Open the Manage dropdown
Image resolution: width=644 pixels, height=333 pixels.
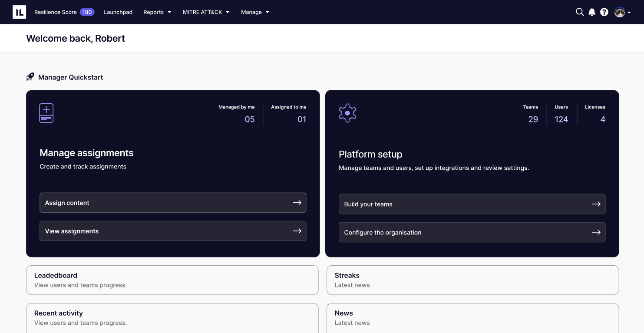255,12
